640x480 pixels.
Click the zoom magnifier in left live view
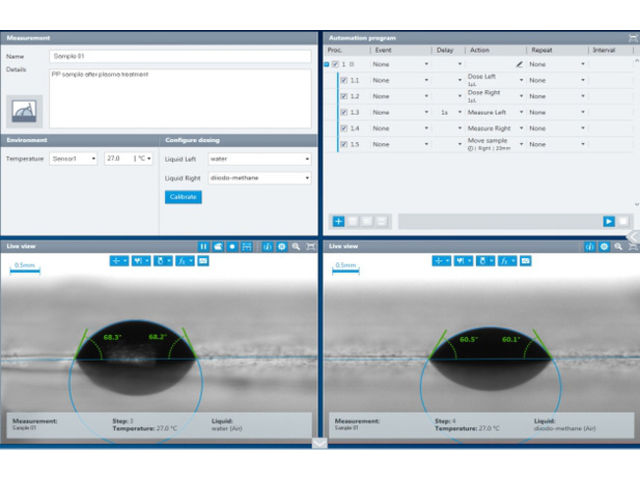[297, 246]
